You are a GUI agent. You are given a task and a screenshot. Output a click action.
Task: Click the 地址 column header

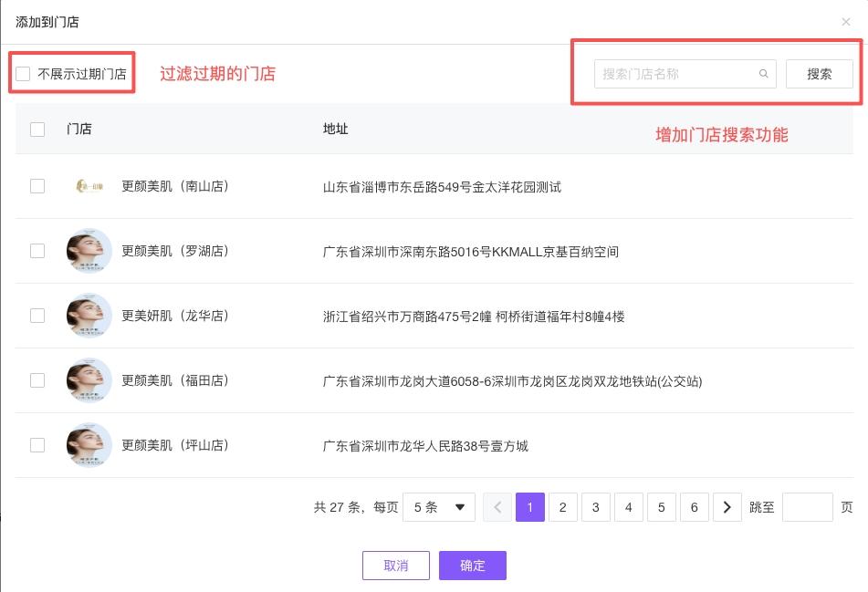(x=336, y=129)
